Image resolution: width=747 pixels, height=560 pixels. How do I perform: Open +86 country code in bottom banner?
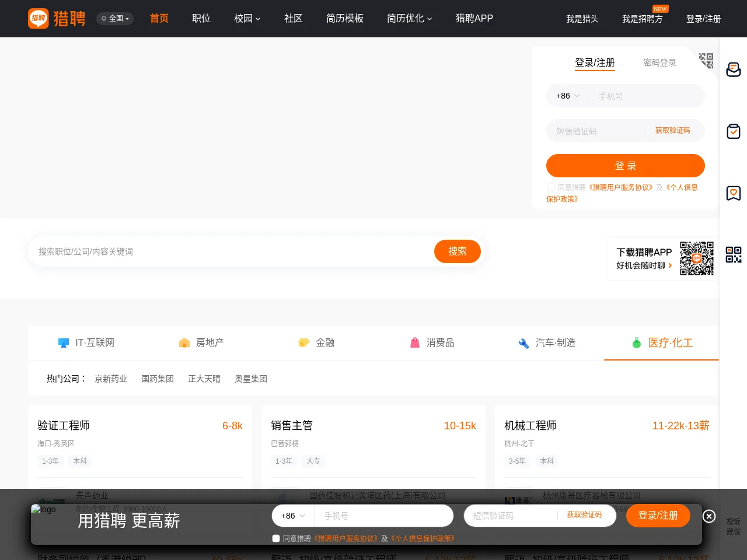293,516
